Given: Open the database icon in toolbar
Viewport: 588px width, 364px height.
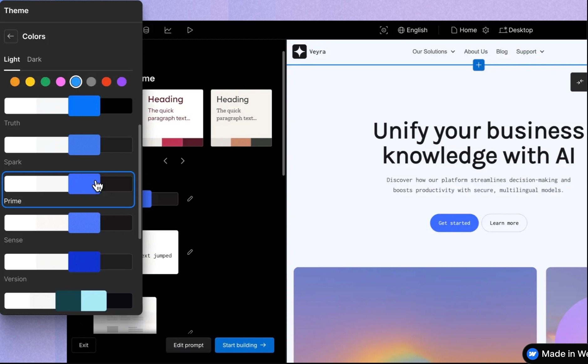Looking at the screenshot, I should (x=146, y=30).
